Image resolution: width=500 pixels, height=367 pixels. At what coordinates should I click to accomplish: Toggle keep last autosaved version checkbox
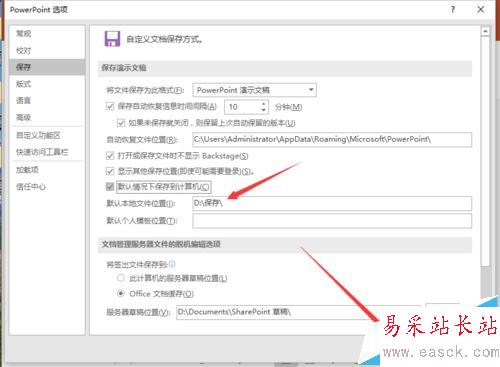pos(121,123)
